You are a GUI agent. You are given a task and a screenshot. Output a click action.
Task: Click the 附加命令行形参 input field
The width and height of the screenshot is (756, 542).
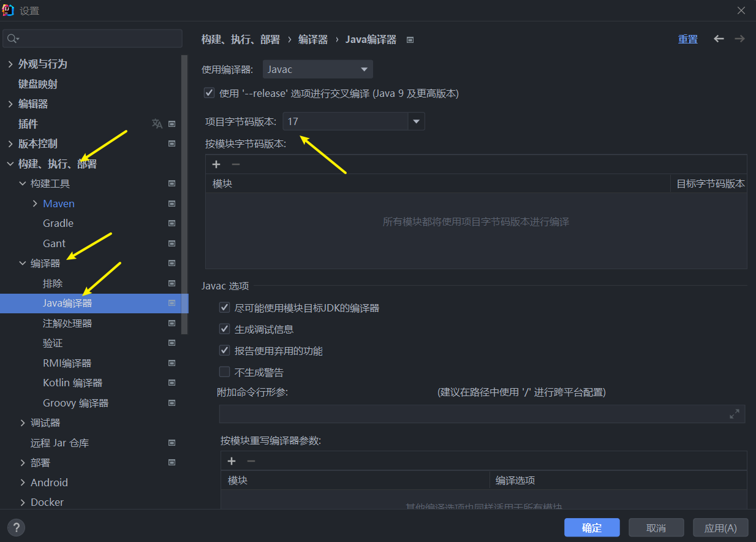click(472, 414)
